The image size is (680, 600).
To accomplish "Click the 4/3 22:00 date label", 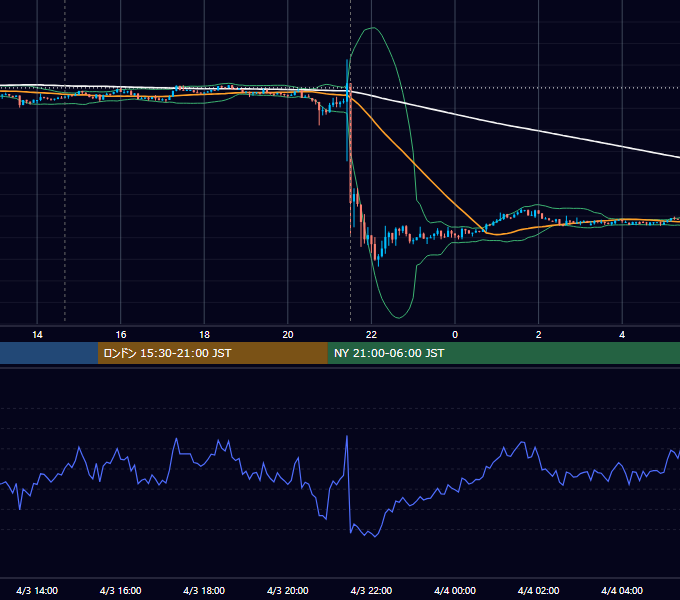I will (371, 590).
